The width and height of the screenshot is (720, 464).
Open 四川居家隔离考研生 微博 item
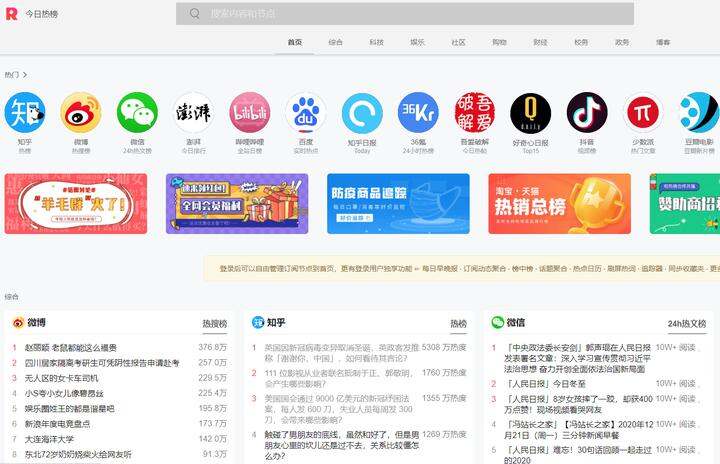pos(102,363)
